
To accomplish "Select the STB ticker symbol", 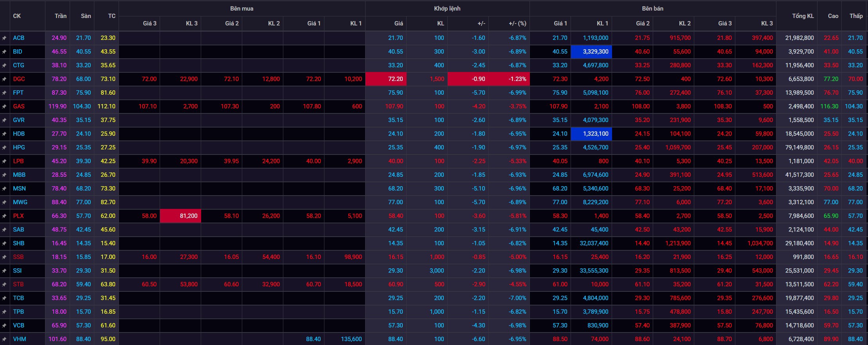I will click(18, 284).
